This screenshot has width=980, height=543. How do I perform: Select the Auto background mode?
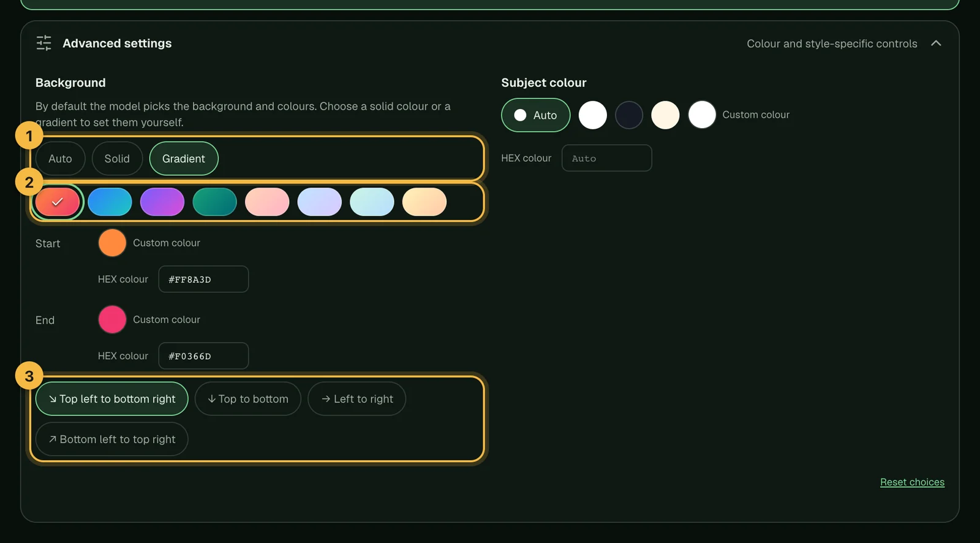point(60,159)
